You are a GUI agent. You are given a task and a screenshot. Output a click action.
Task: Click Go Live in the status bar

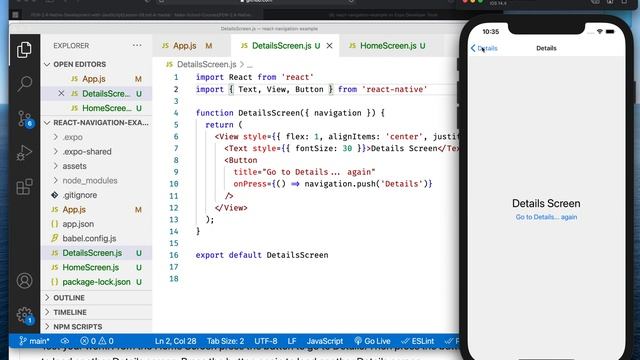pyautogui.click(x=372, y=341)
